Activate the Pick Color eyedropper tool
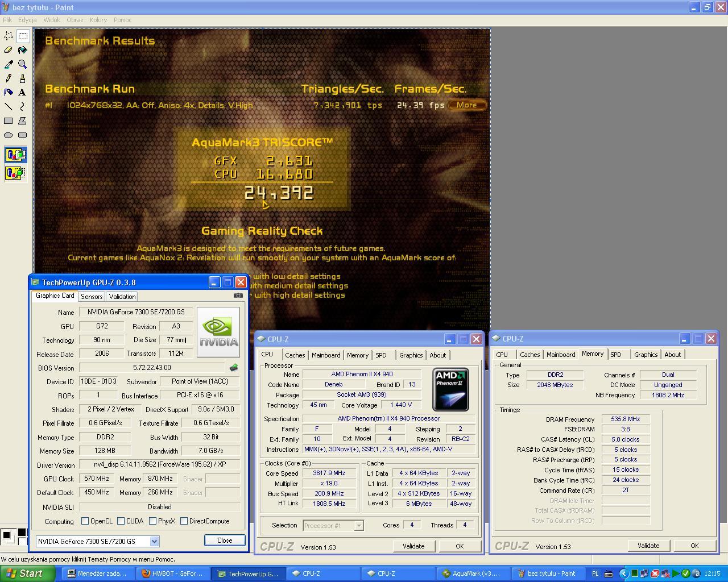 click(x=9, y=64)
